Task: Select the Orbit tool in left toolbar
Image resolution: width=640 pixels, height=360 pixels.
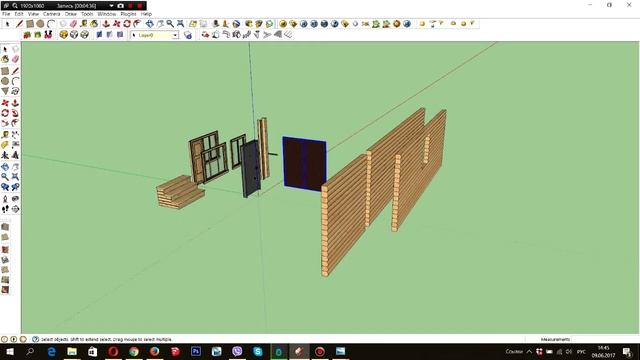Action: 5,167
